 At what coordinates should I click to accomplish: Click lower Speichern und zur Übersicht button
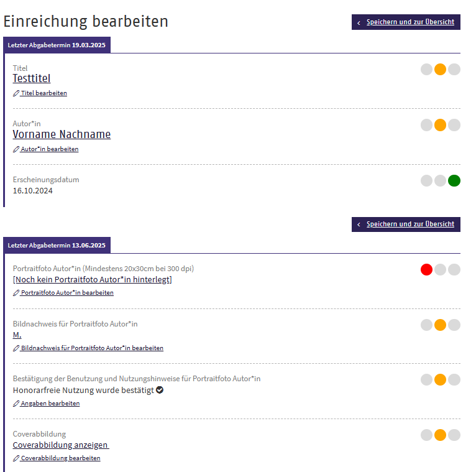406,224
